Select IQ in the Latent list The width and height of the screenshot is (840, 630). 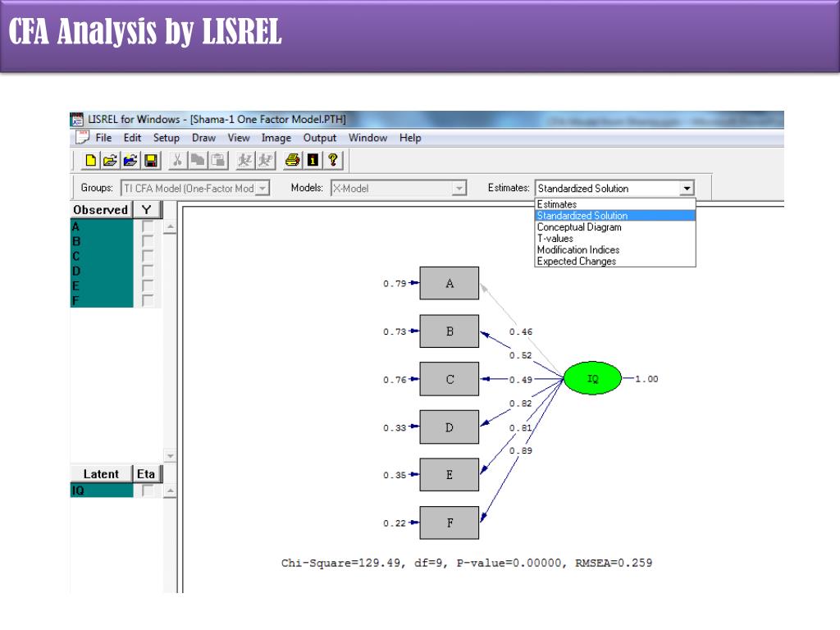pyautogui.click(x=102, y=491)
